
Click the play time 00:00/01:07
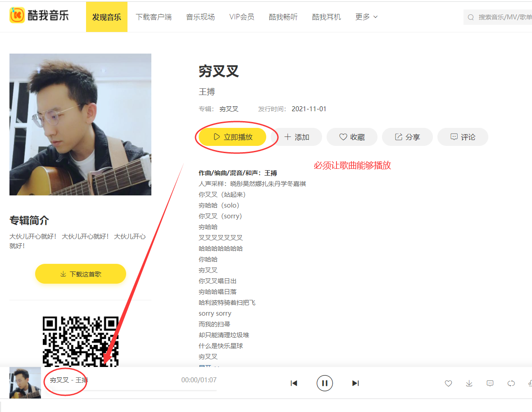coord(199,380)
